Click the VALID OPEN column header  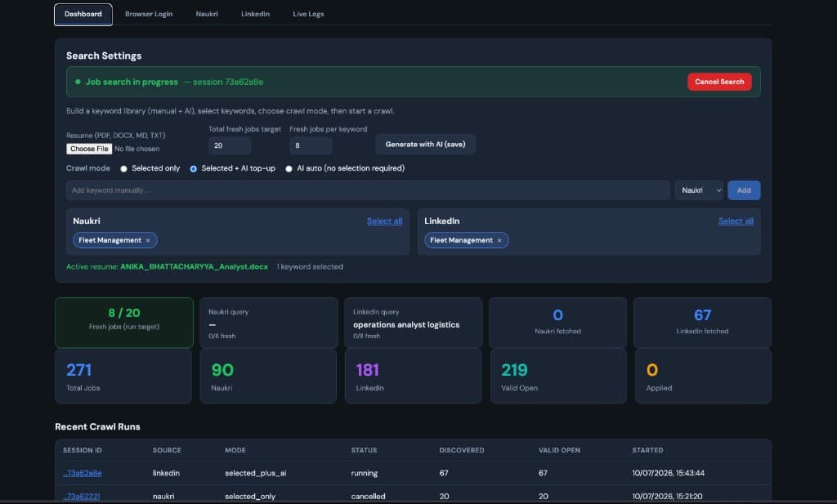click(559, 450)
